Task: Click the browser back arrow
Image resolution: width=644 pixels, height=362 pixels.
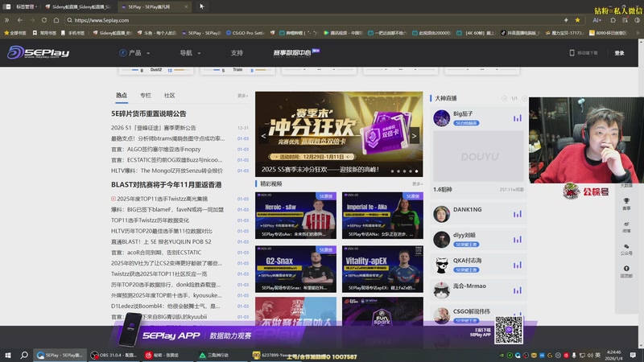Action: pos(19,19)
